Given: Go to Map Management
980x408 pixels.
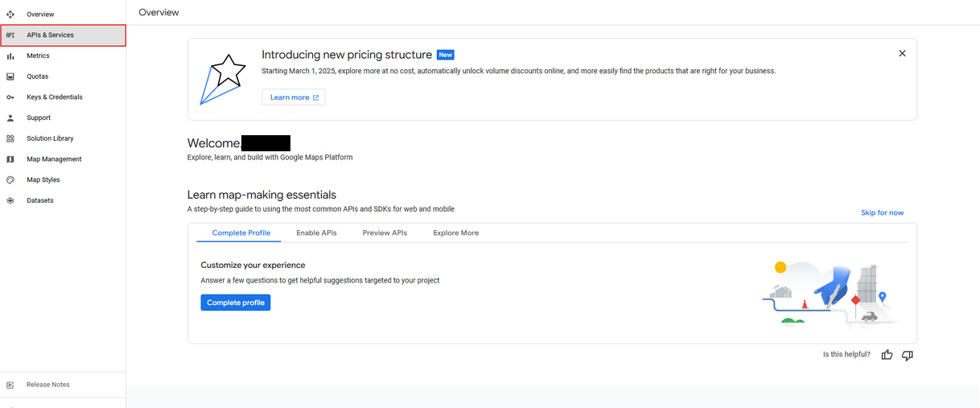Looking at the screenshot, I should 63,159.
